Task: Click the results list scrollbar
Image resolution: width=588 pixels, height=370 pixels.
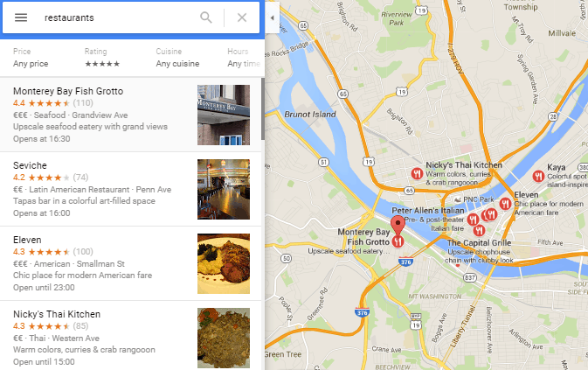Action: [x=263, y=108]
